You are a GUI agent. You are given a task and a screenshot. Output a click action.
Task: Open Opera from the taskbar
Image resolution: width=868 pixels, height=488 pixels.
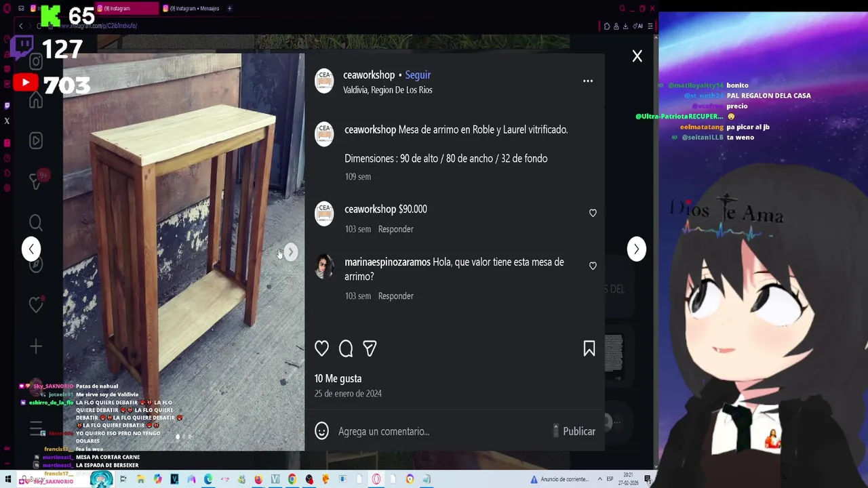(376, 479)
